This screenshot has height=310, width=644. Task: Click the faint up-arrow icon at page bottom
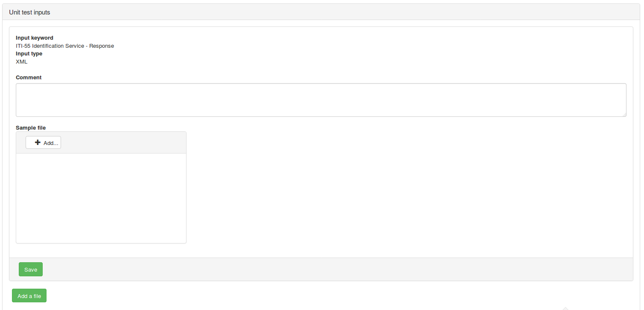point(565,308)
